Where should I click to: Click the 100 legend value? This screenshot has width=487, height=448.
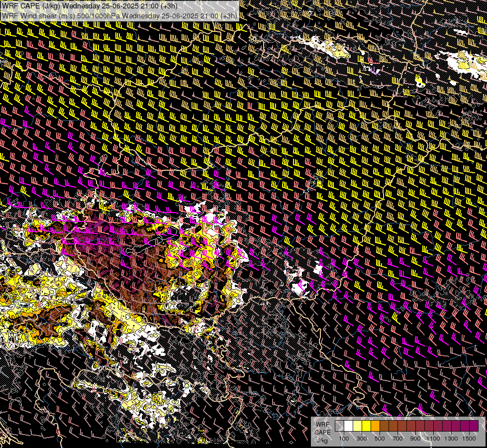click(x=344, y=439)
